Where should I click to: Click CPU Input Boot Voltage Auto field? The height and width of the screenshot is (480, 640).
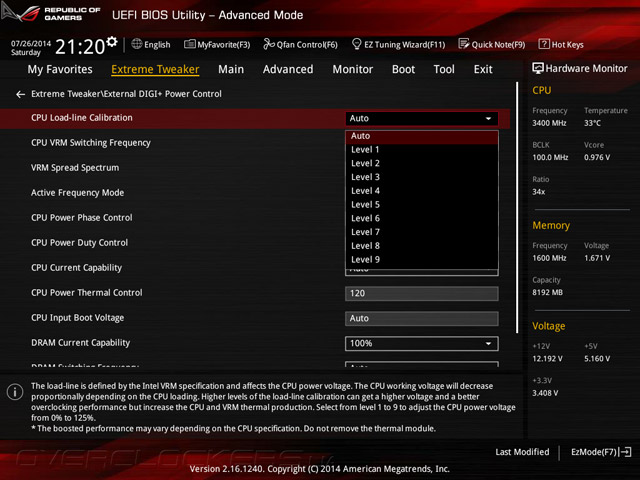click(x=422, y=318)
